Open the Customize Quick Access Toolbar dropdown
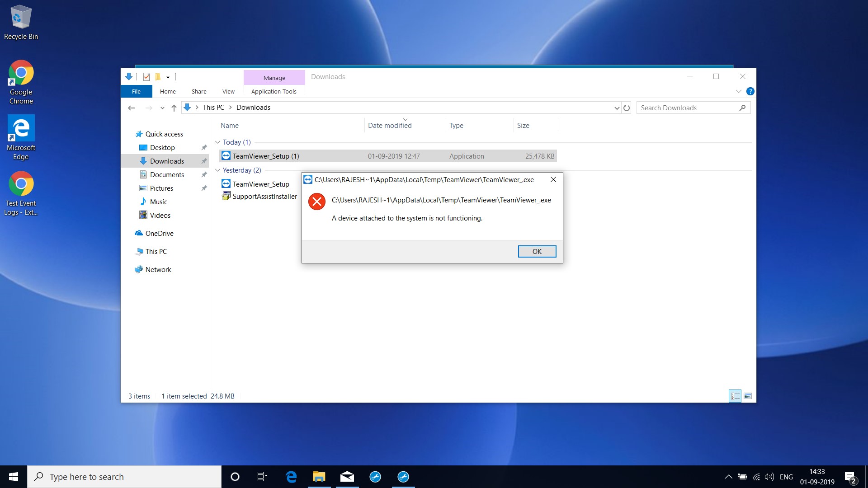 [168, 77]
